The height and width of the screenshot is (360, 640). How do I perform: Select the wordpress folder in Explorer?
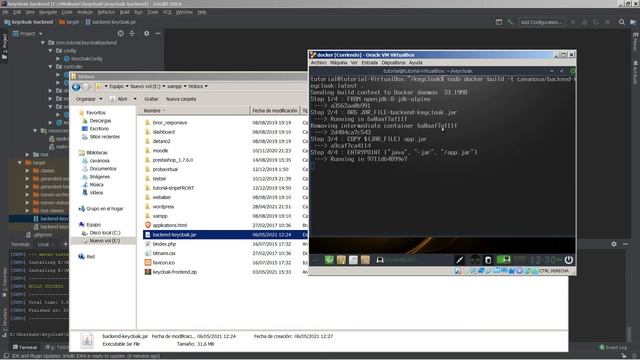163,207
